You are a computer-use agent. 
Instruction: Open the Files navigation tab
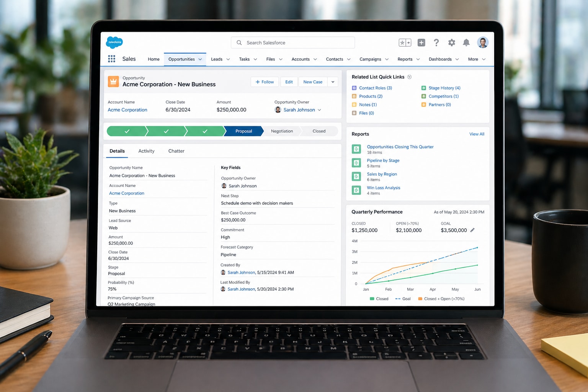click(x=271, y=59)
